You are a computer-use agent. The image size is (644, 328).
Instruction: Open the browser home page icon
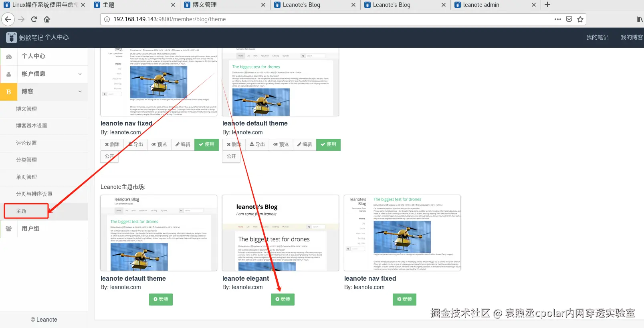click(x=47, y=19)
